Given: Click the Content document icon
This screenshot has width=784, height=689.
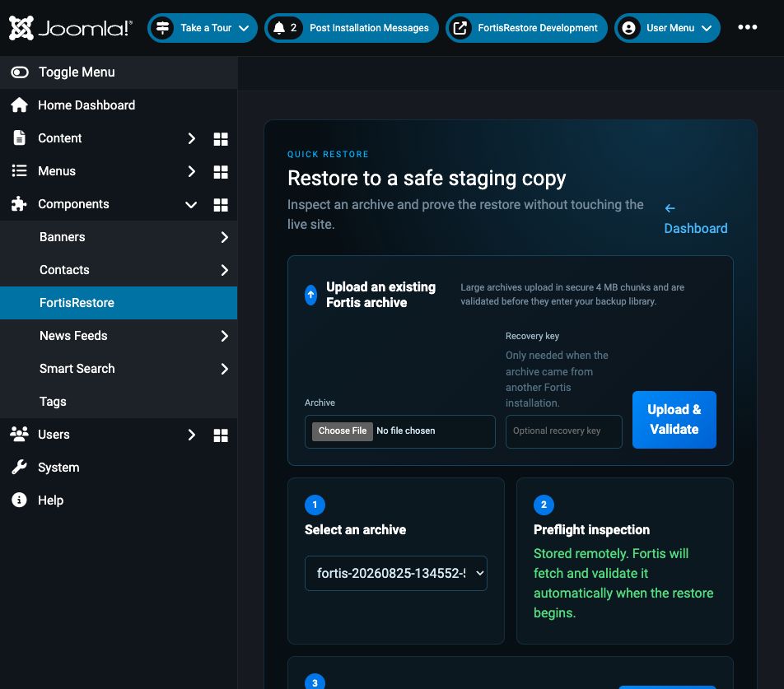Looking at the screenshot, I should click(20, 138).
